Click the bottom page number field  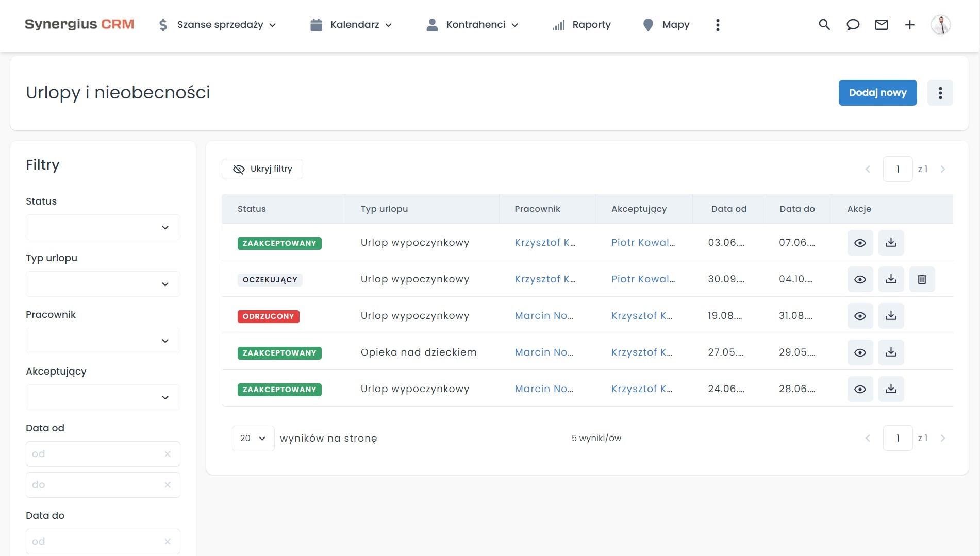pyautogui.click(x=898, y=438)
